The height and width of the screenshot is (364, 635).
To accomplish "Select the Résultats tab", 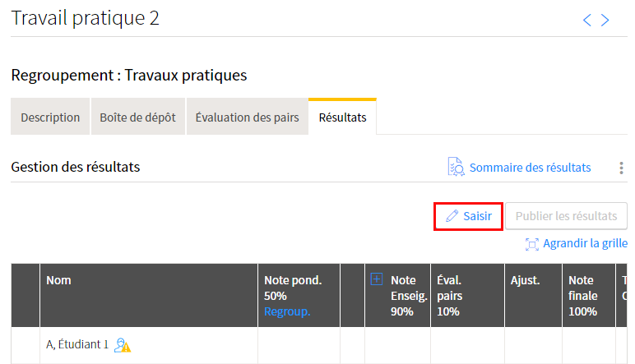I will 342,117.
